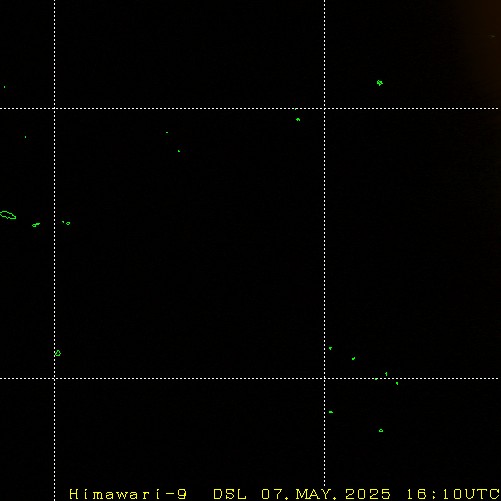
Task: Click the green dot lower of the central pair
Action: pyautogui.click(x=179, y=151)
